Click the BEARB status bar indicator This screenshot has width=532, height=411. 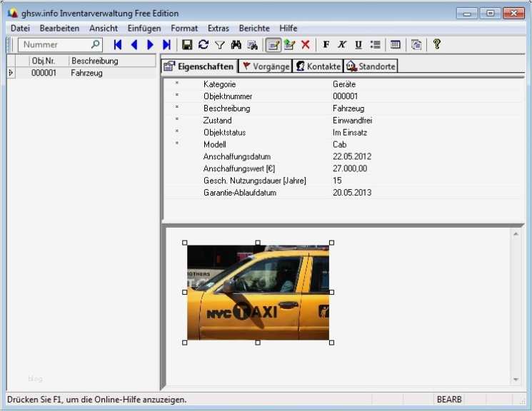tap(449, 400)
